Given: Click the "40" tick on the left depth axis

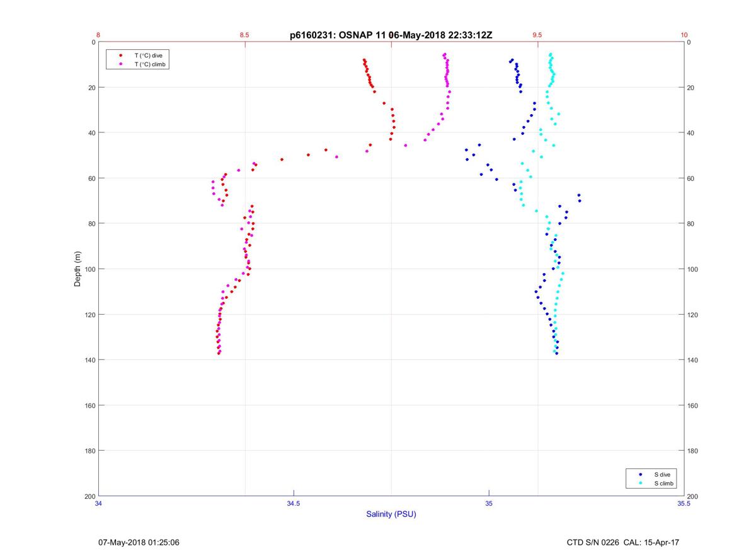Looking at the screenshot, I should click(91, 133).
